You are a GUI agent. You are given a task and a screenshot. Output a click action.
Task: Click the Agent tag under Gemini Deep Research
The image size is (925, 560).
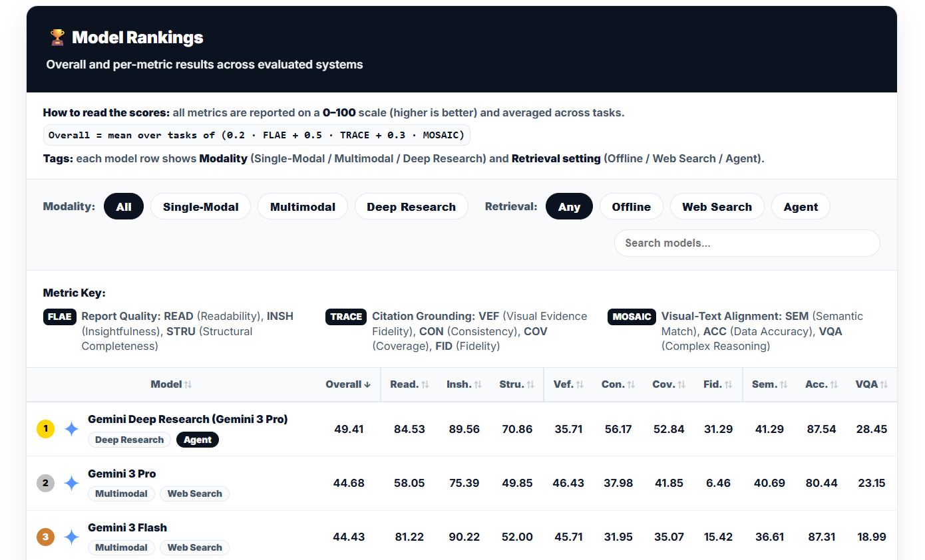(198, 440)
